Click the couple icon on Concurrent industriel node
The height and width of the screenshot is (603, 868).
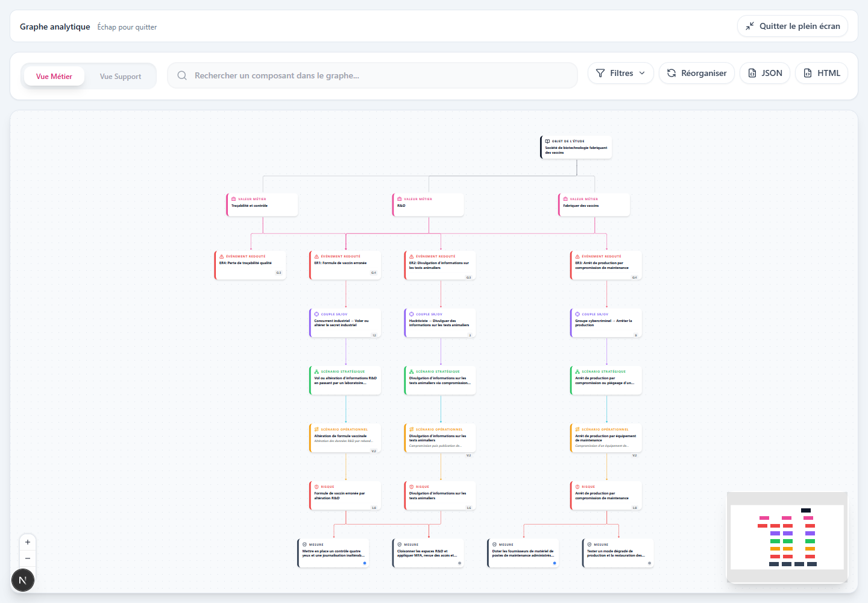(316, 314)
